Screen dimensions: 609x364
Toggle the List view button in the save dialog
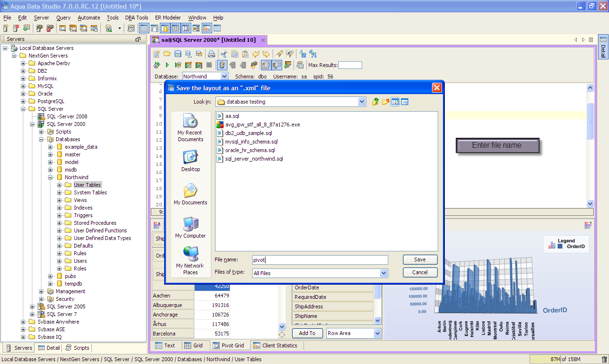(x=395, y=102)
